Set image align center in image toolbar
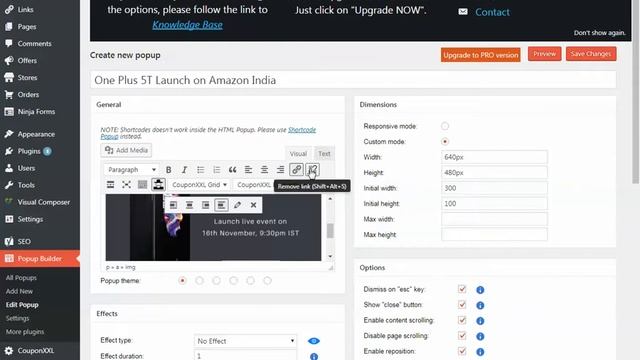Image resolution: width=640 pixels, height=360 pixels. tap(189, 205)
